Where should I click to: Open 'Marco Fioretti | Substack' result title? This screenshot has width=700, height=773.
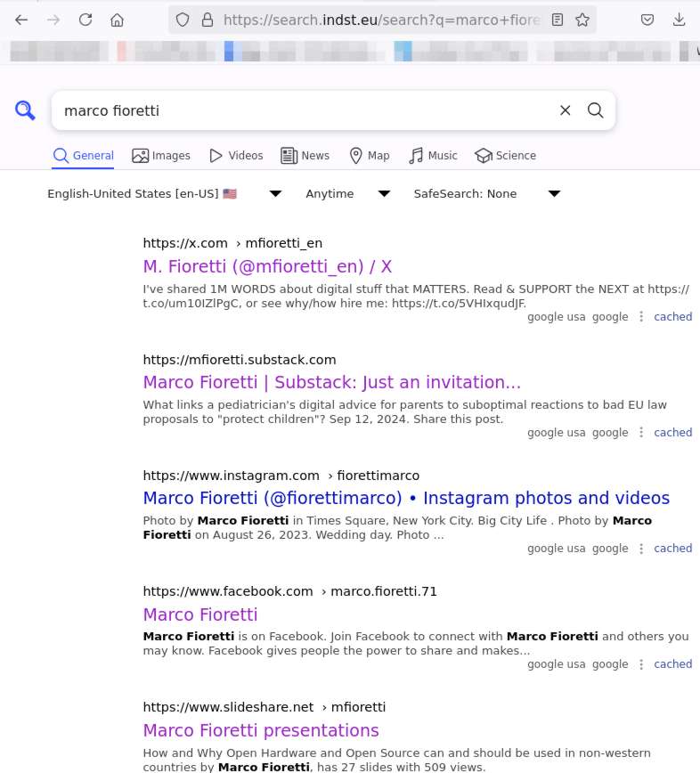(332, 383)
